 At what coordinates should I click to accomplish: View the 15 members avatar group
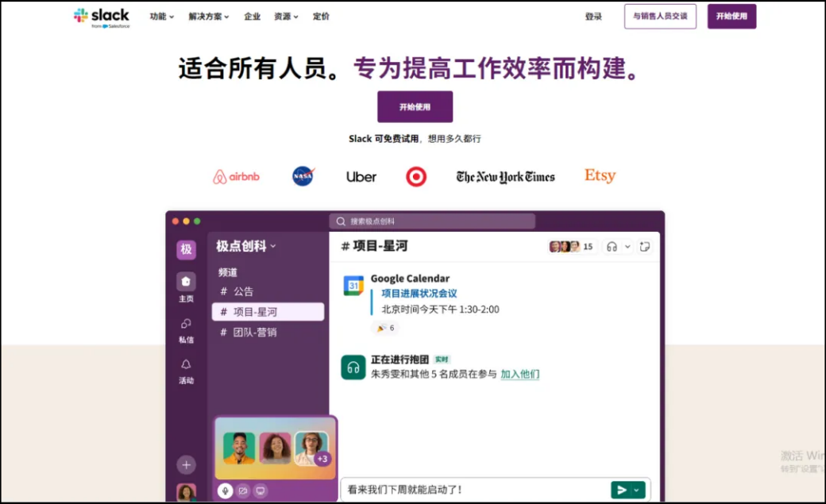tap(572, 247)
